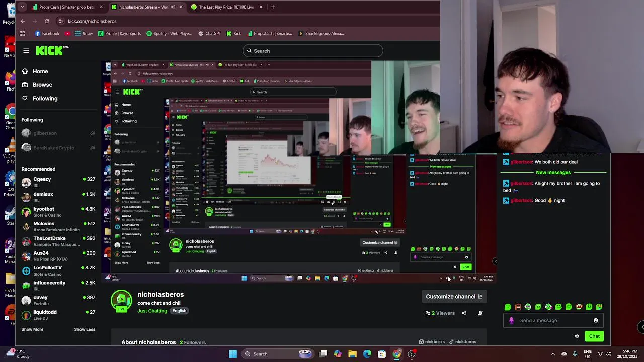Open the gilbertson followed channel
The width and height of the screenshot is (644, 362).
tap(58, 133)
